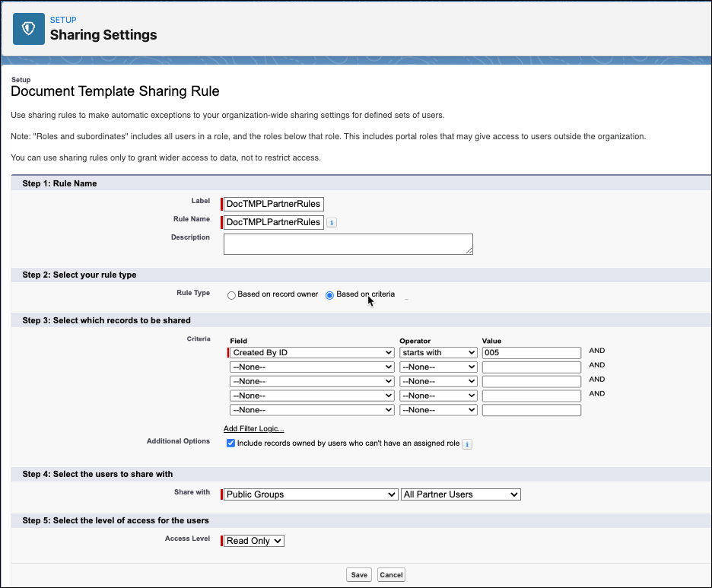Open the Created By ID field dropdown
The width and height of the screenshot is (712, 588).
[312, 353]
